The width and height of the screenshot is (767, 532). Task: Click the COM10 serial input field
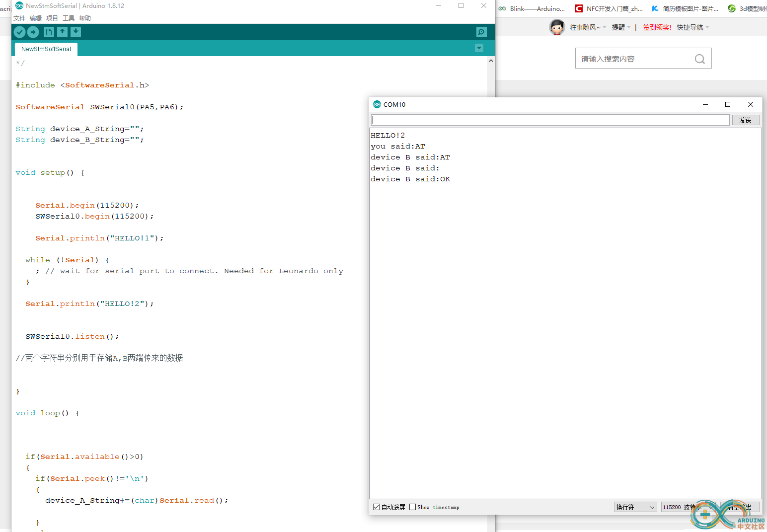pos(550,120)
